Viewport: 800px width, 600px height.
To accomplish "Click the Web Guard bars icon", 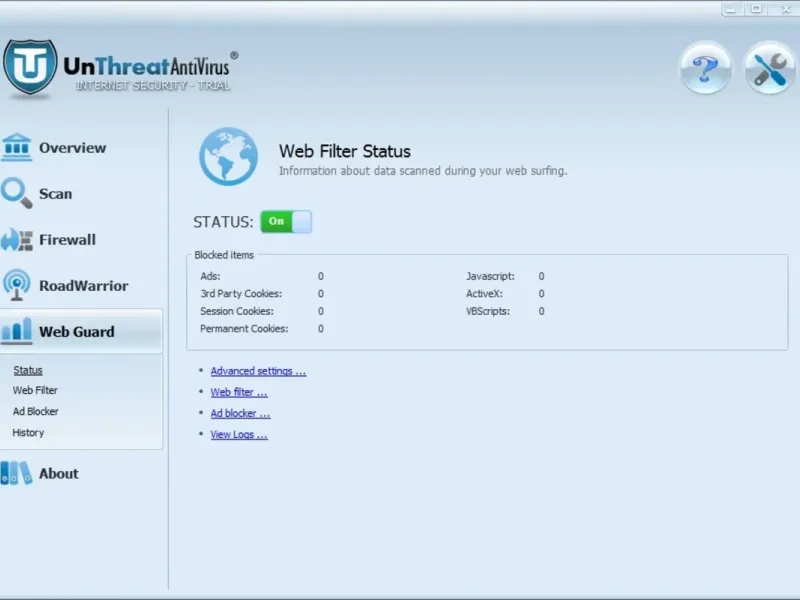I will click(16, 331).
